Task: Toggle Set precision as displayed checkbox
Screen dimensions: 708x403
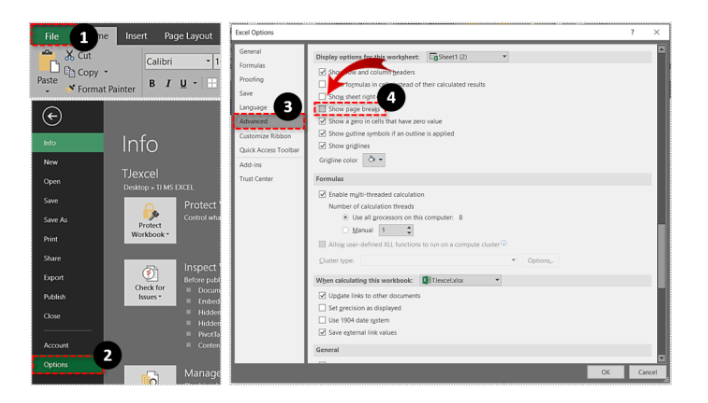Action: point(322,307)
